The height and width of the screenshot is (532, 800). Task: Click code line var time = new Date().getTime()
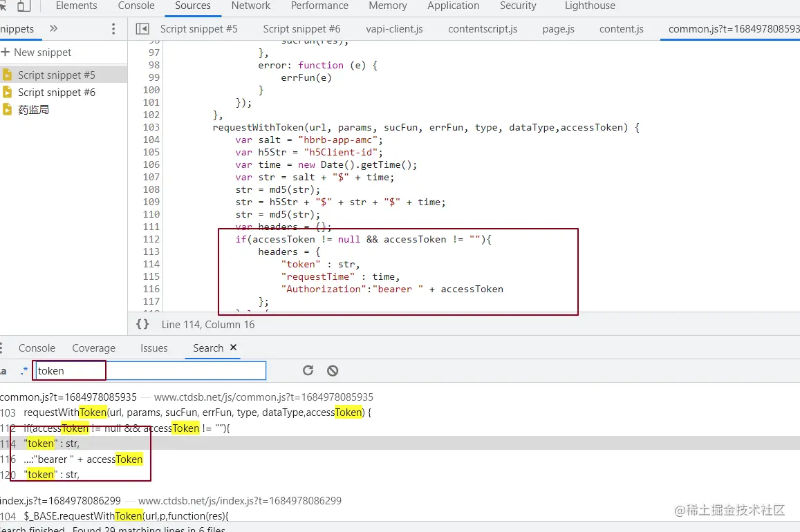coord(326,164)
